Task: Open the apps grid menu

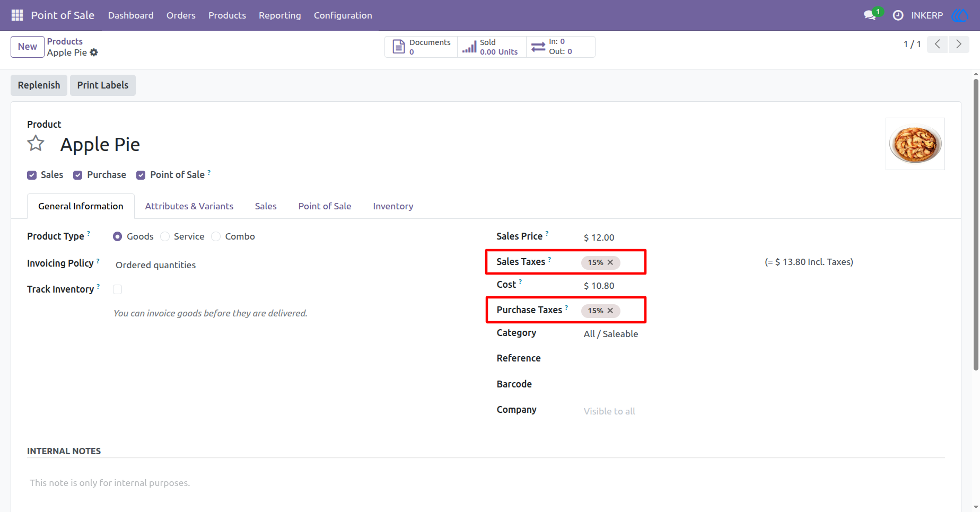Action: tap(17, 15)
